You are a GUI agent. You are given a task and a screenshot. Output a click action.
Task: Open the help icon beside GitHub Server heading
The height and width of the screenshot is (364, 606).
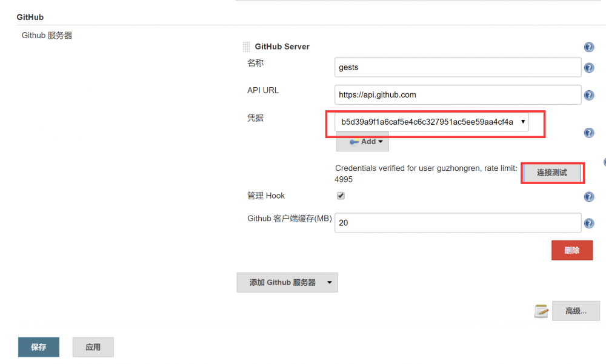pyautogui.click(x=588, y=47)
